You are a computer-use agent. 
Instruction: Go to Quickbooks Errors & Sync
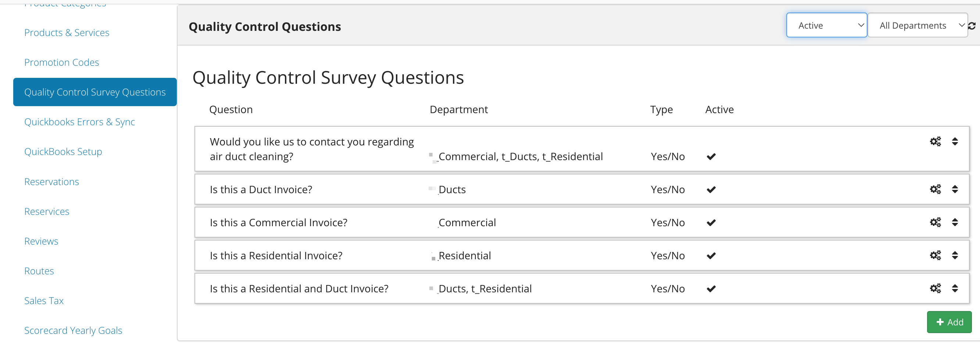[79, 122]
